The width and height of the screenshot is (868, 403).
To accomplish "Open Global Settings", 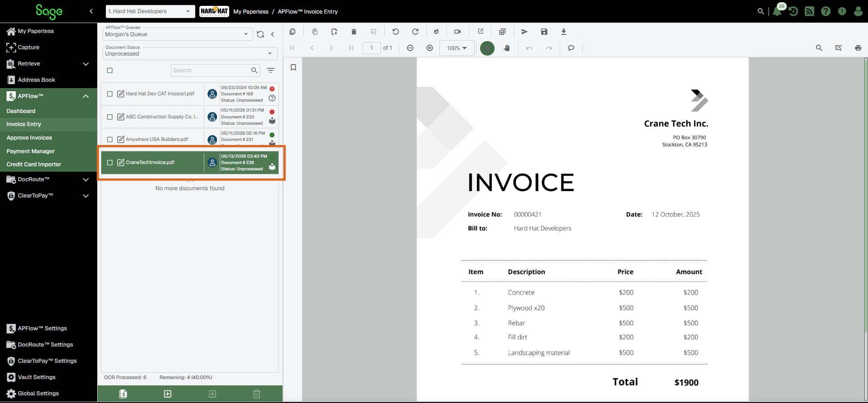I will tap(33, 394).
